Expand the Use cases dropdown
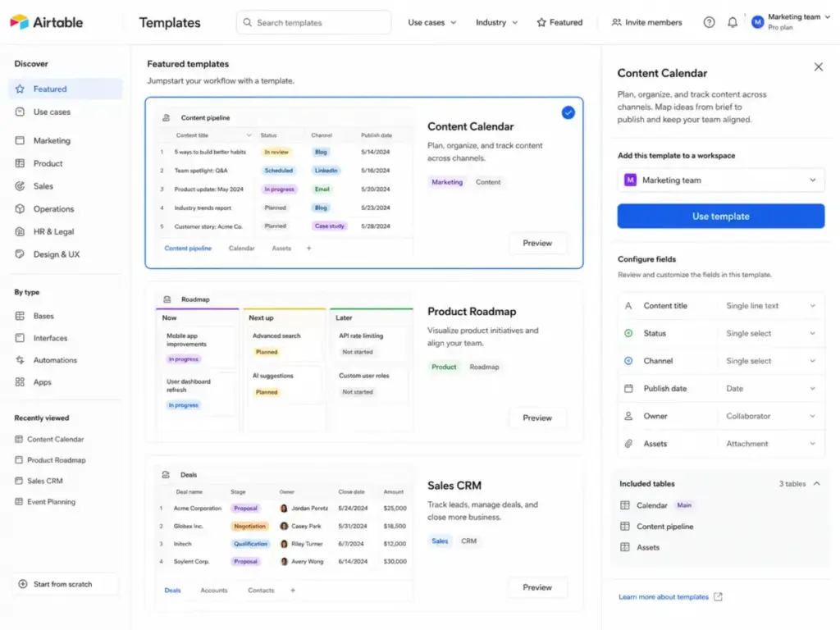 point(431,22)
